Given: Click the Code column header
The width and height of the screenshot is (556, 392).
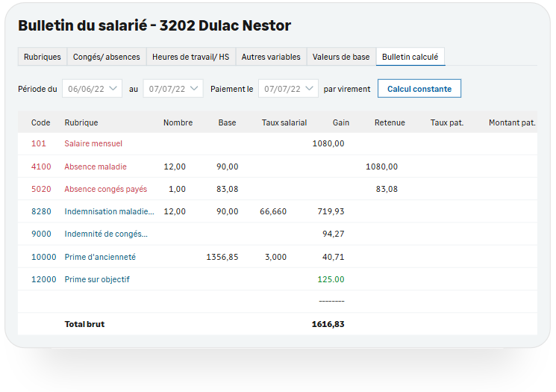Looking at the screenshot, I should click(x=41, y=122).
